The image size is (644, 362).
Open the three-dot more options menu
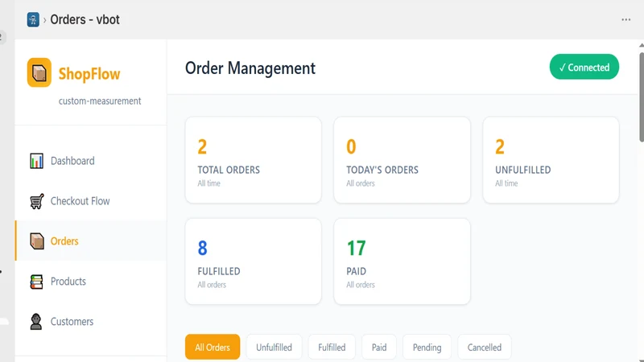pos(625,19)
